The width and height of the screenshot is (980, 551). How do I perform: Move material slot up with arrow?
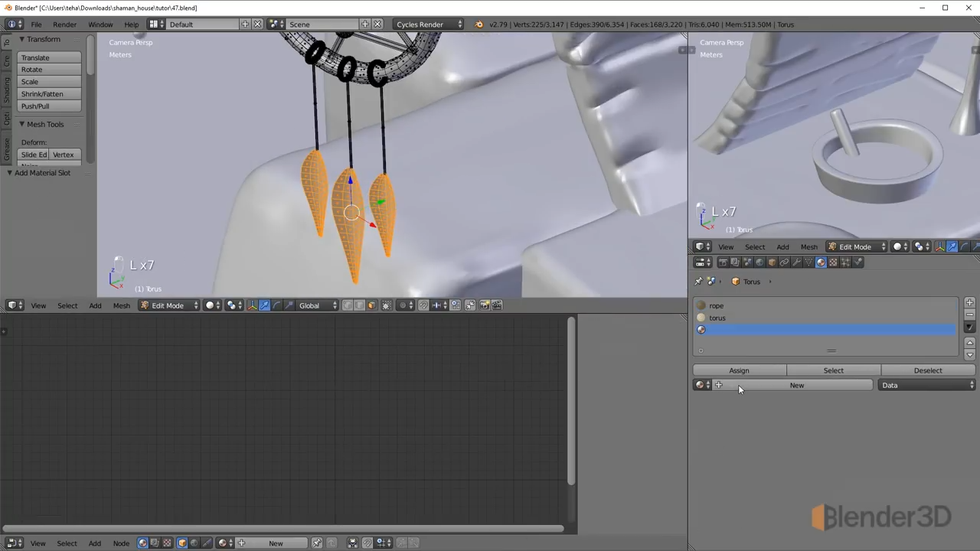point(969,342)
